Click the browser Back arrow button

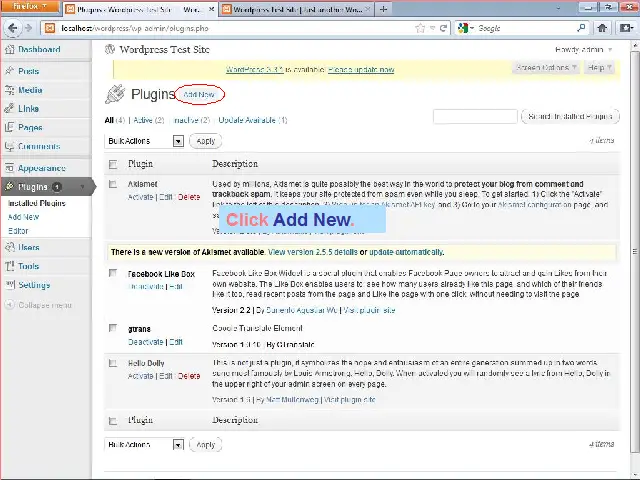(x=13, y=28)
